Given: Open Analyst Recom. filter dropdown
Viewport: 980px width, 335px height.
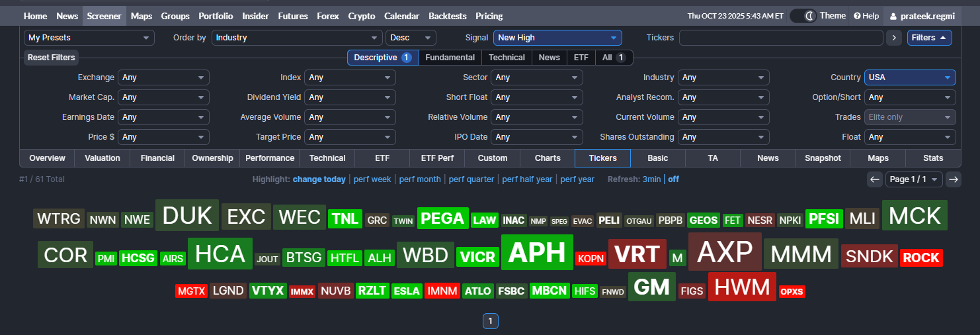Looking at the screenshot, I should [723, 97].
